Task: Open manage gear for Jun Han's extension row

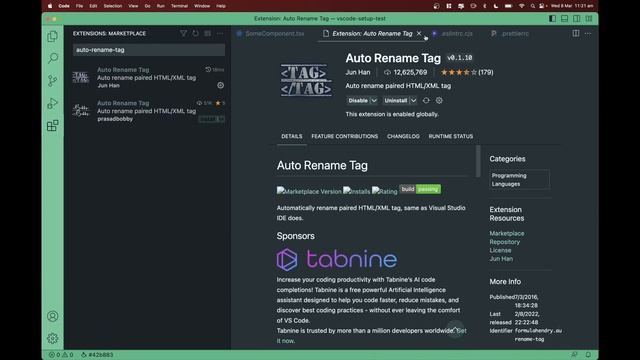Action: pos(220,85)
